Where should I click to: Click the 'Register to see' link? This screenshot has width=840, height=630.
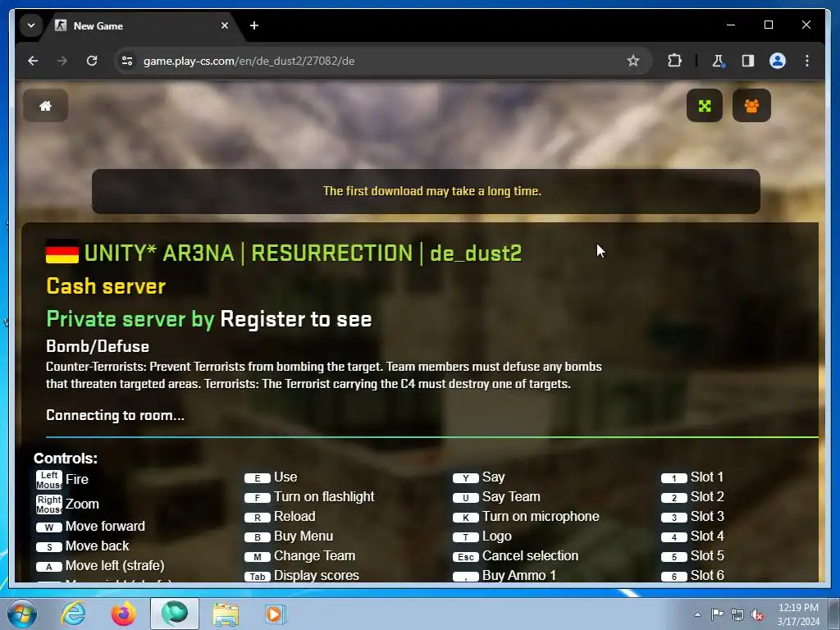point(295,319)
